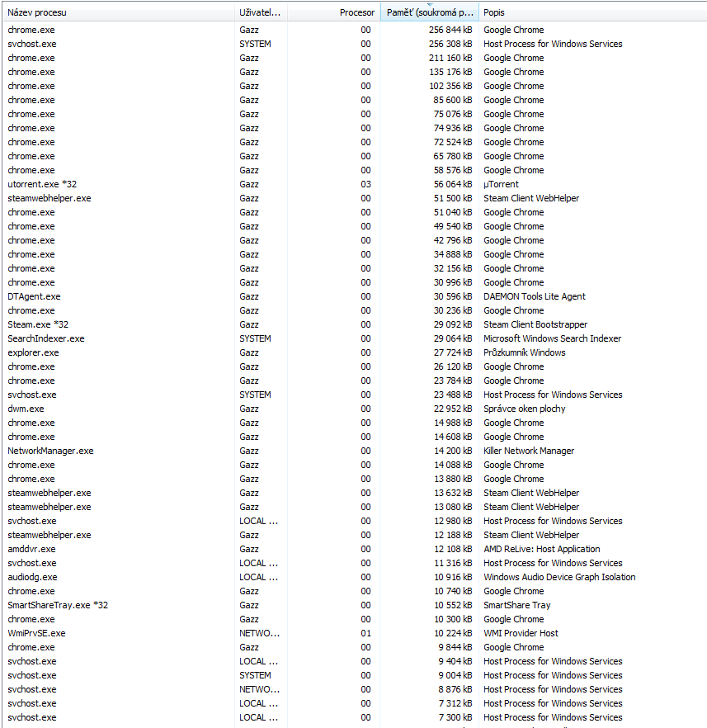Select the NetworkManager.exe process name

coord(50,451)
